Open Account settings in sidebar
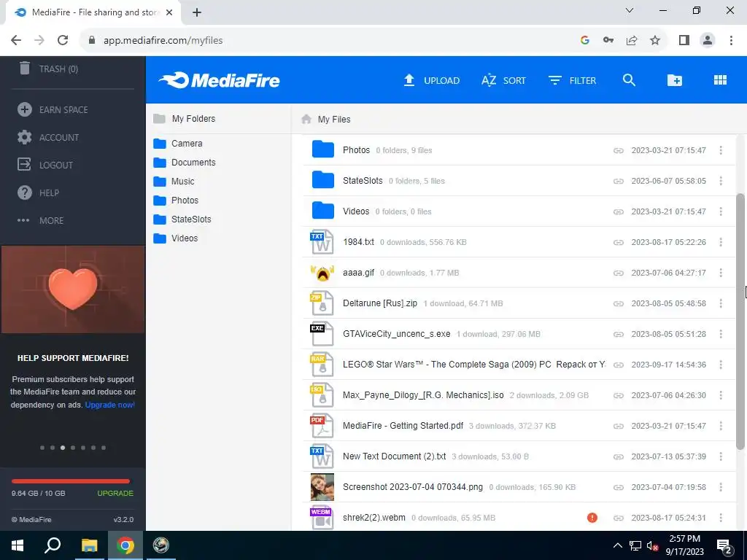 48,138
